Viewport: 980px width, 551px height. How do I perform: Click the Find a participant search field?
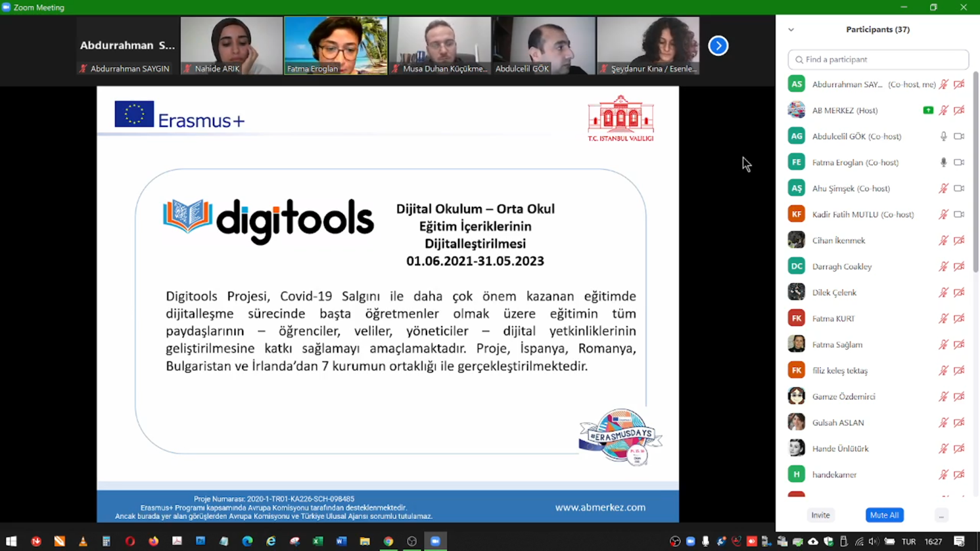click(x=878, y=60)
